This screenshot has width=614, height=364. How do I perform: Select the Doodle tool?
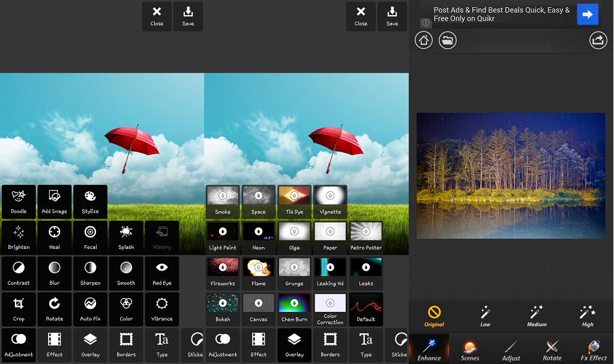[19, 201]
